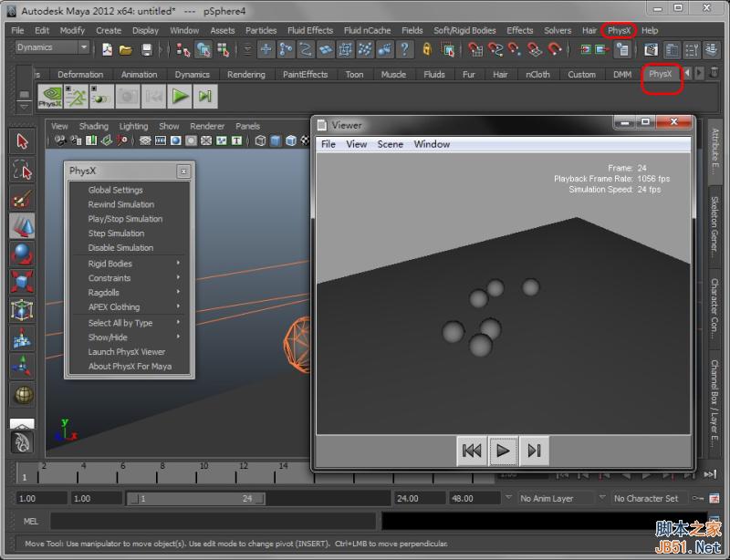Click the play simulation icon on PhysX shelf
Image resolution: width=730 pixels, height=560 pixels.
tap(180, 95)
